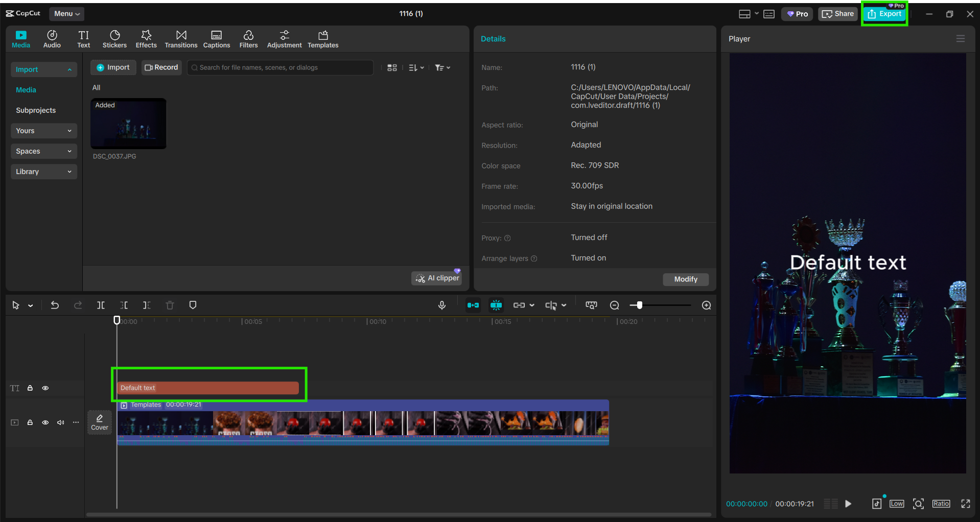
Task: Adjust the timeline zoom slider handle
Action: [x=639, y=305]
